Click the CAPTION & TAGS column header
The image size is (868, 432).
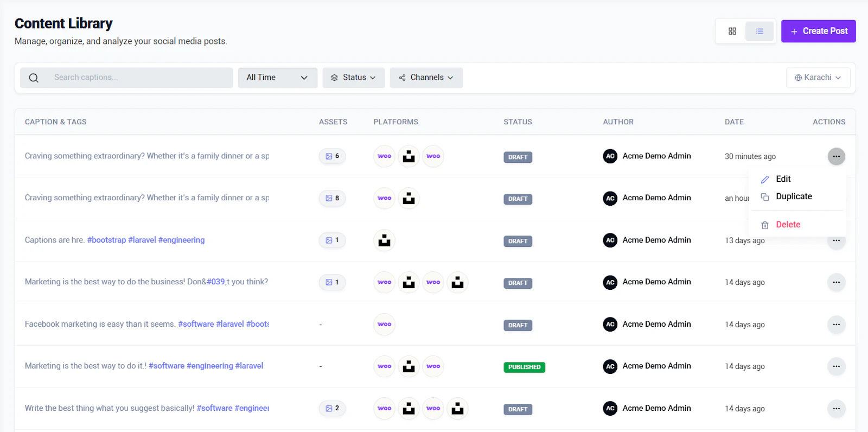click(x=55, y=122)
